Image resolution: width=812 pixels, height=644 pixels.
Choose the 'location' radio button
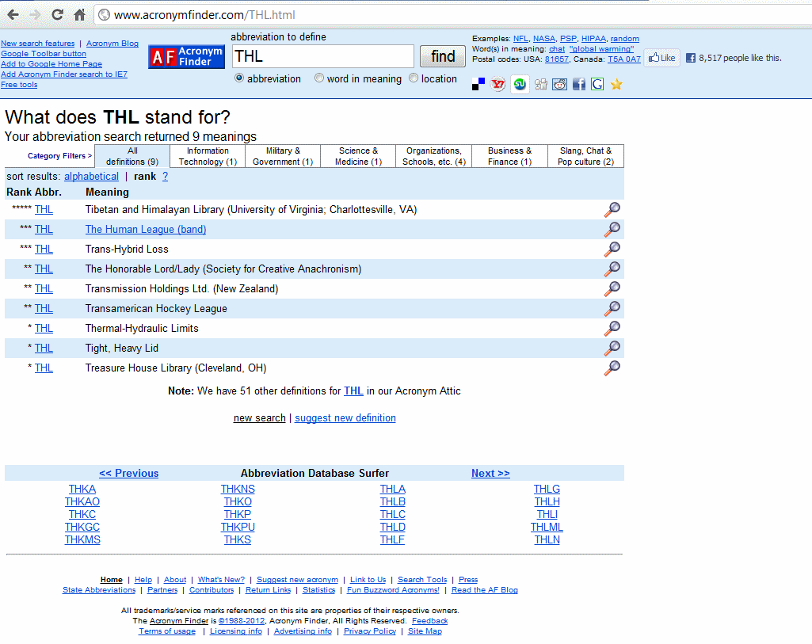coord(414,78)
